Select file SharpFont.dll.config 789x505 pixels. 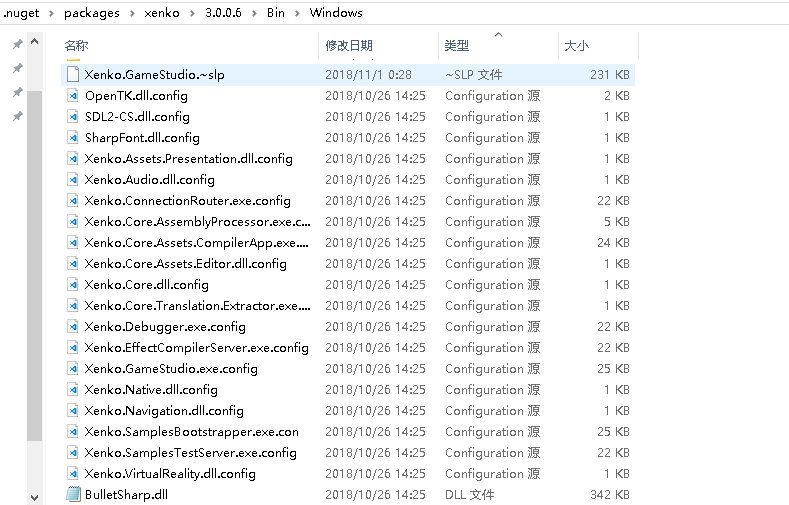142,138
